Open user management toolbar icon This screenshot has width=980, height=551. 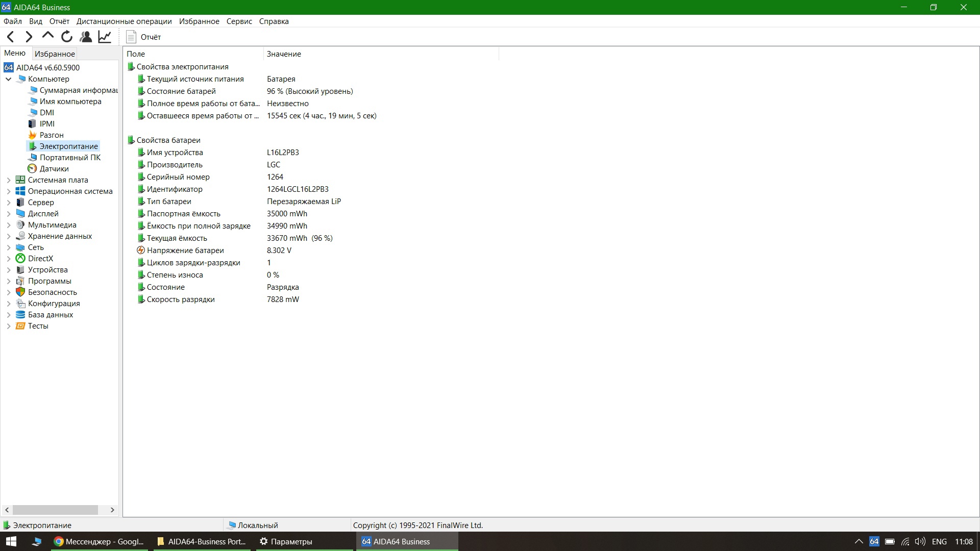tap(86, 37)
